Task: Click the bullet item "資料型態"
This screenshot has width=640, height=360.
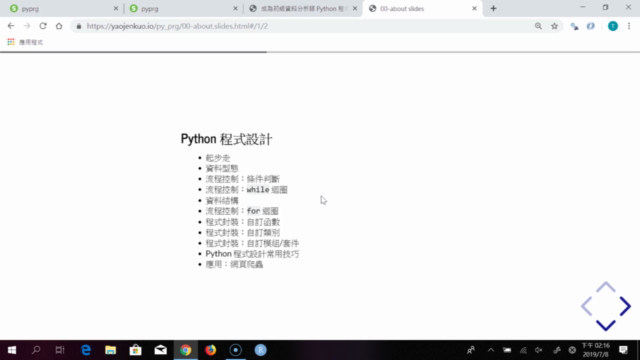Action: point(222,168)
